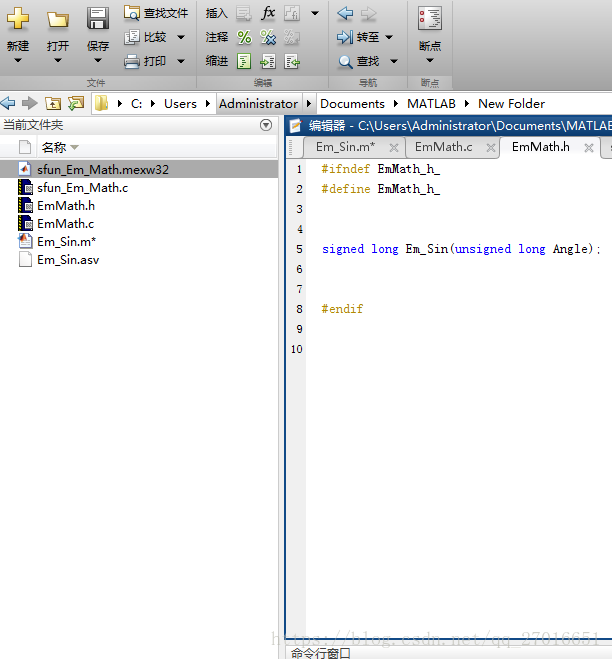Click the Breakpoints (断点) icon
The height and width of the screenshot is (659, 612).
coord(430,18)
